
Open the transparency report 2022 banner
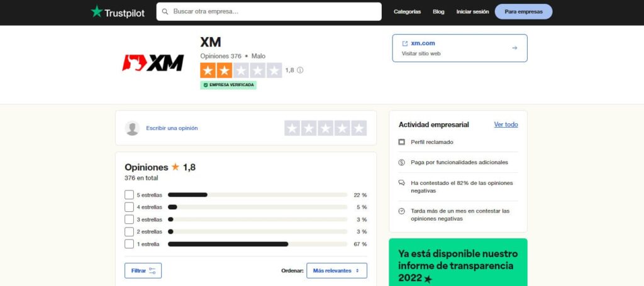(x=458, y=263)
